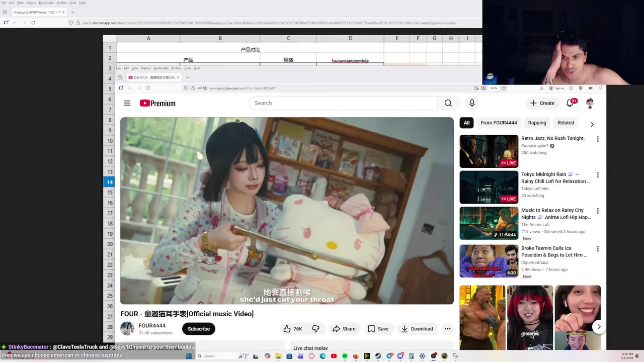644x362 pixels.
Task: Select spreadsheet column header D
Action: click(350, 38)
